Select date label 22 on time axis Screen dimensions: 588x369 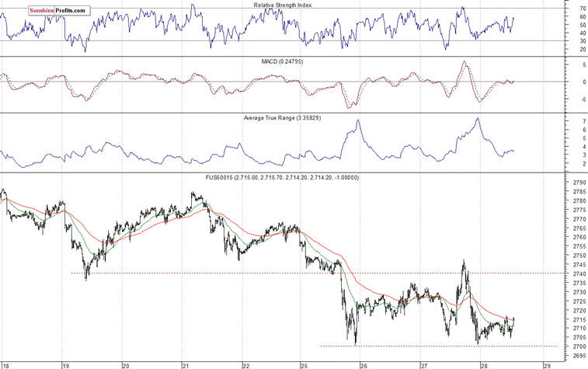point(246,365)
